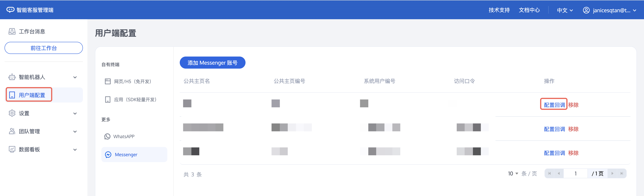Click the 团队管理 people icon
Screen dimensions: 644x196
pos(12,131)
